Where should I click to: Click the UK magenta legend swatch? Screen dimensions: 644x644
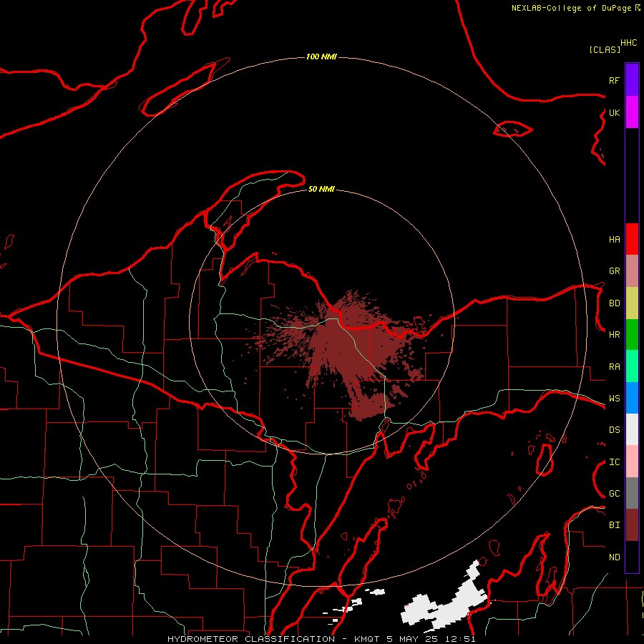click(x=632, y=112)
